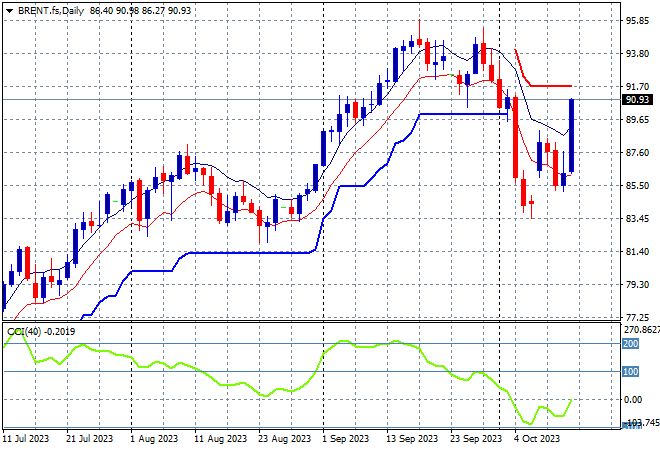Click the large blue candle at far right
Image resolution: width=660 pixels, height=450 pixels.
[572, 135]
